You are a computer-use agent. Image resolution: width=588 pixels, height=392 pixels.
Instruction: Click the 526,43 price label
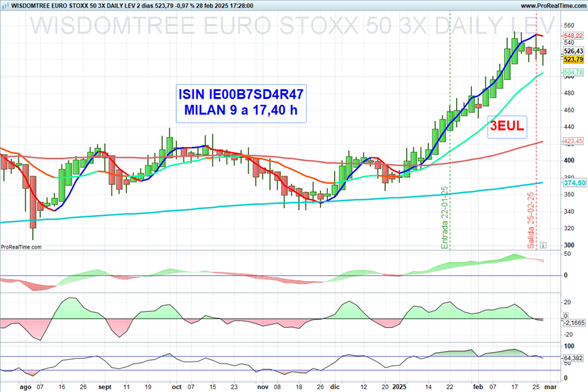[573, 51]
